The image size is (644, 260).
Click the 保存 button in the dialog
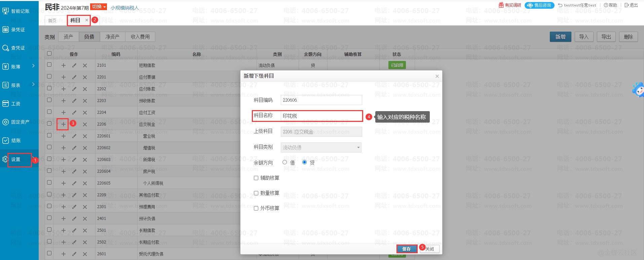point(407,249)
